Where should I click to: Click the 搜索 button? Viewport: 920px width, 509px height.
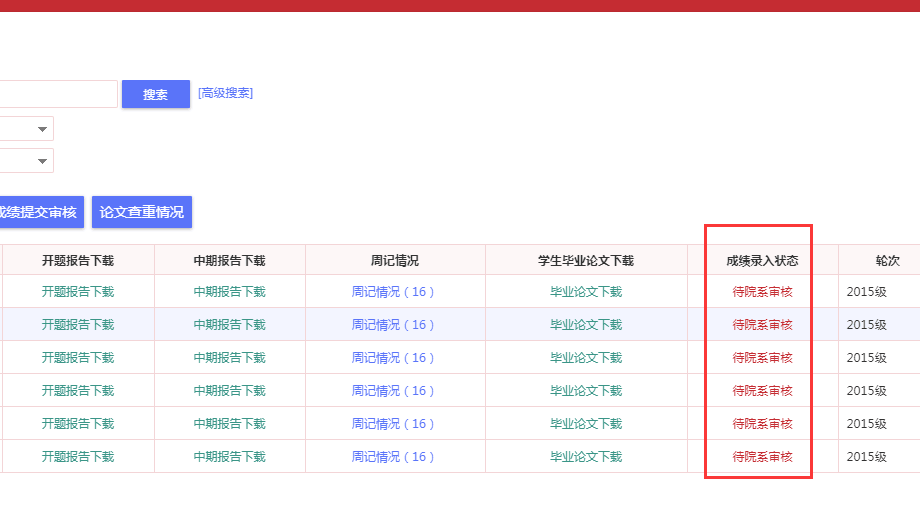pyautogui.click(x=155, y=94)
